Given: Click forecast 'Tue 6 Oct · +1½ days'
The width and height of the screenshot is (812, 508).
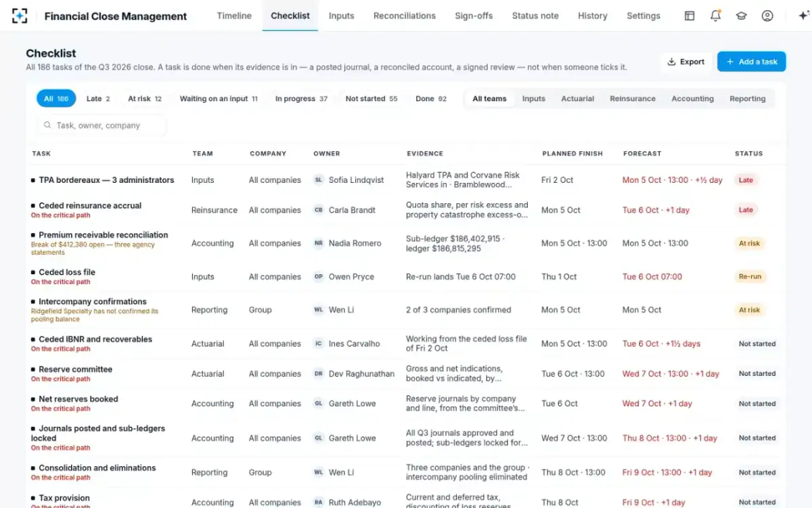Looking at the screenshot, I should (662, 343).
